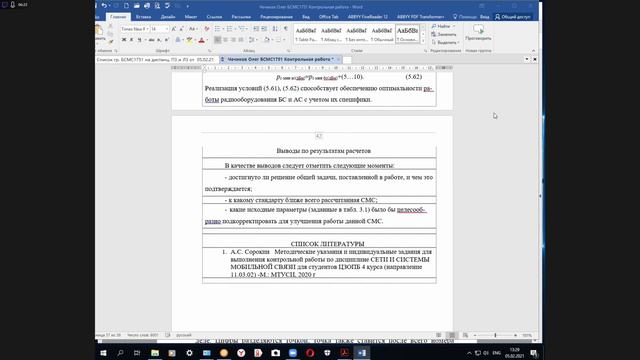Viewport: 640px width, 360px height.
Task: Open paragraph shading color dropdown
Action: pos(272,40)
